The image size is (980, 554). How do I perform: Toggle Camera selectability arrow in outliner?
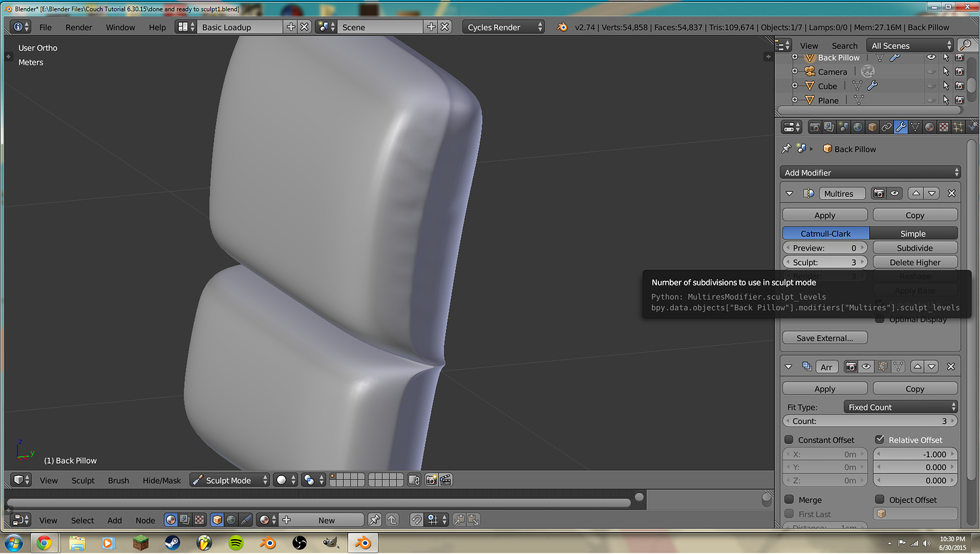click(946, 72)
